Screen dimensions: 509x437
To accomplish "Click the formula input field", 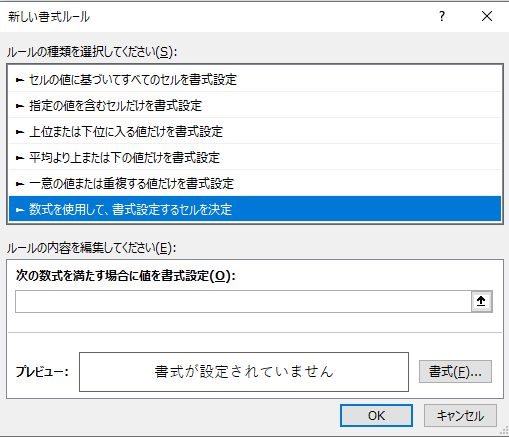I will click(x=243, y=301).
